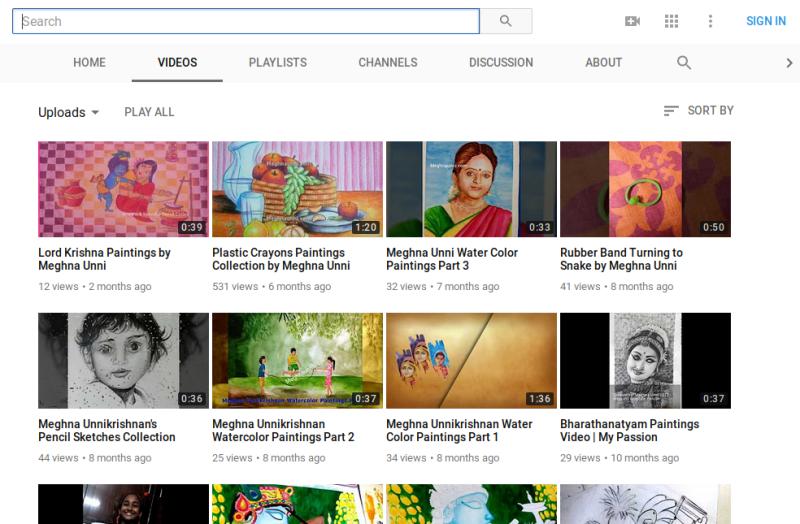
Task: Open Rubber Band Turning to Snake thumbnail
Action: click(645, 189)
